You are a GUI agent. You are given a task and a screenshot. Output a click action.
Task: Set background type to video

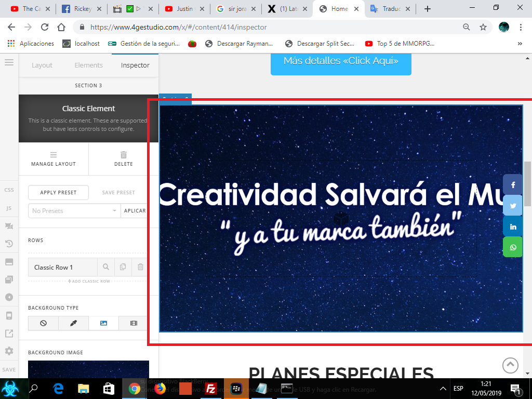point(134,323)
